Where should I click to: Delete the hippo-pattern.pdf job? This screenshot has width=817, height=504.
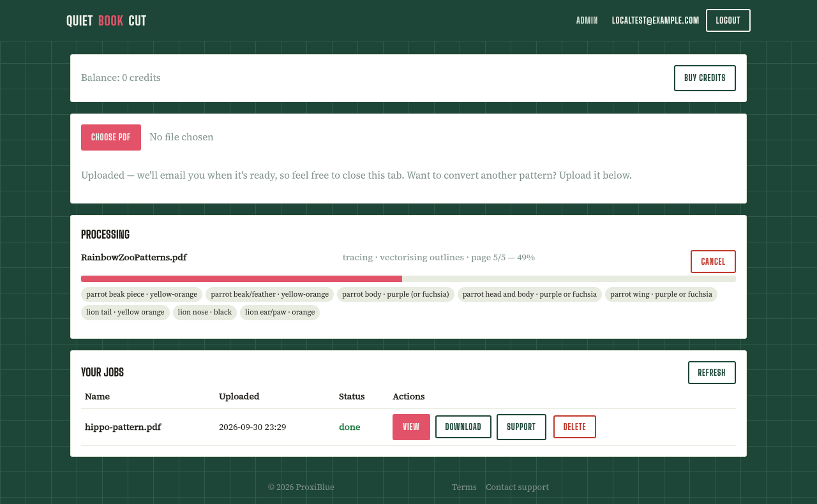[574, 427]
